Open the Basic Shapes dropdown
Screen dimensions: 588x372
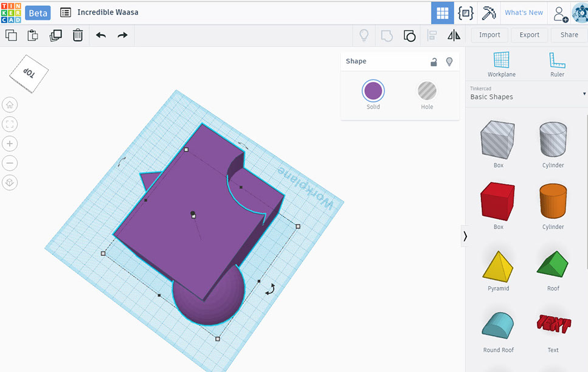(527, 94)
